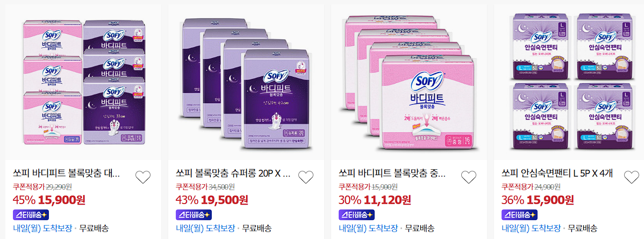The height and width of the screenshot is (239, 644).
Task: Click 스타배송 badge under 15,900원 first product
Action: [31, 215]
